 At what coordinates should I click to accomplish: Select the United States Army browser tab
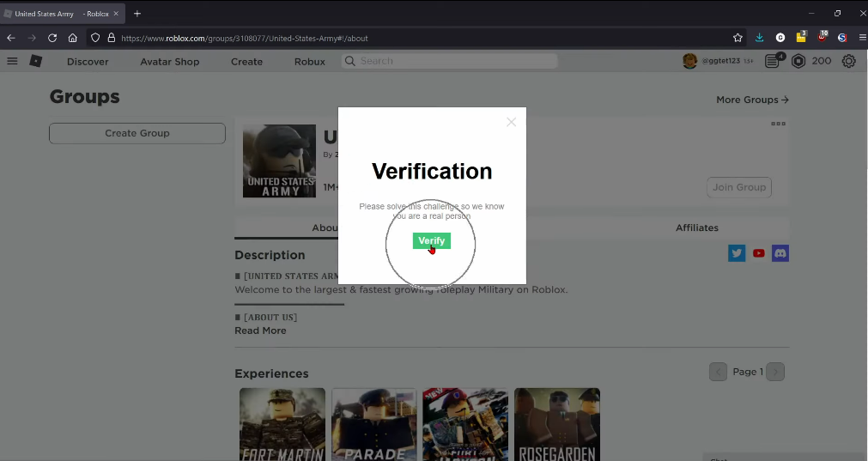point(62,13)
